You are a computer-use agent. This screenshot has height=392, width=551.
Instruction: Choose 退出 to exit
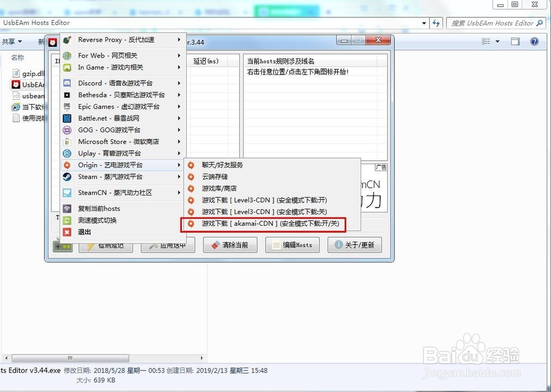coord(123,232)
